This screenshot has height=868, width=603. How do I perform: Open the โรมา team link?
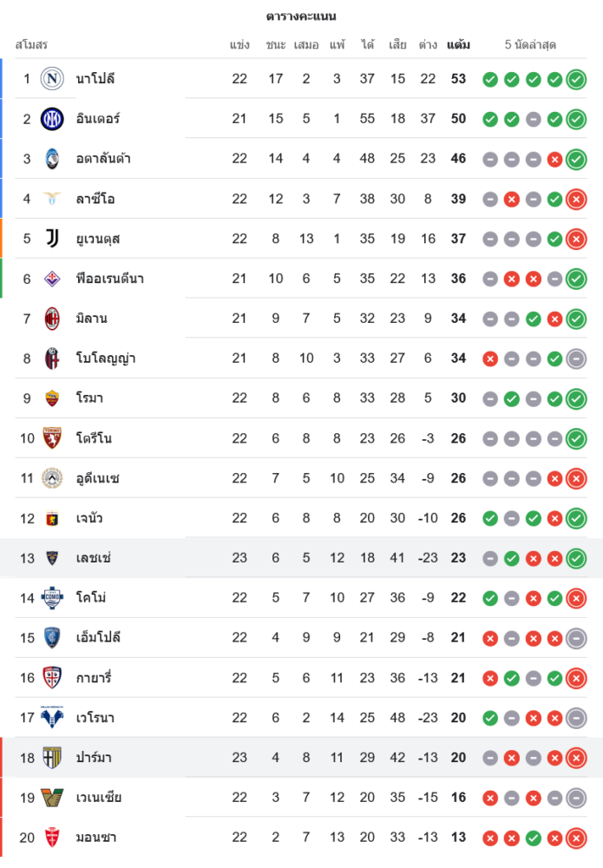click(90, 398)
